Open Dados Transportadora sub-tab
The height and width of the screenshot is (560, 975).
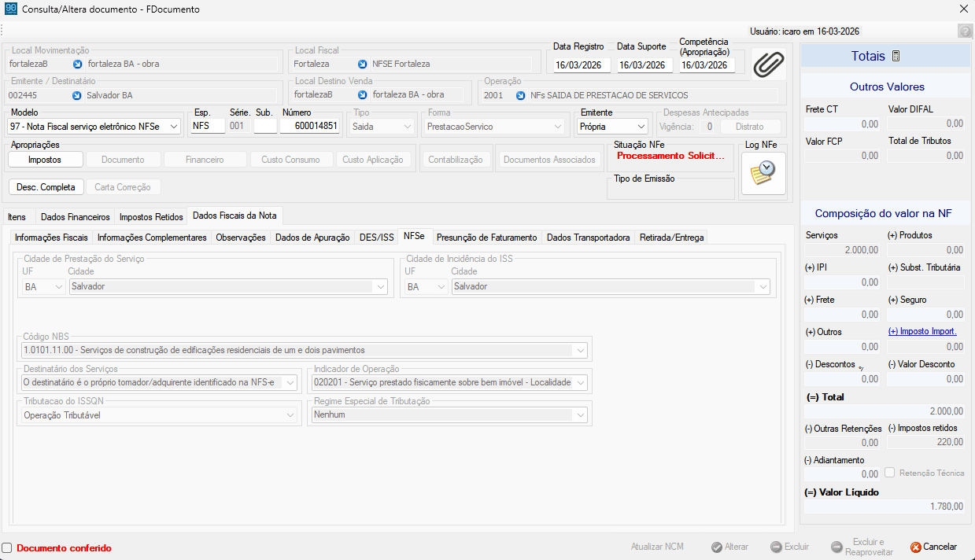pos(589,238)
